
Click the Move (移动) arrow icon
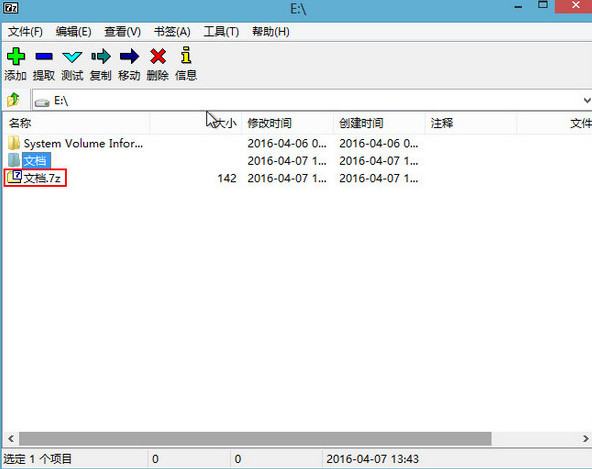129,57
